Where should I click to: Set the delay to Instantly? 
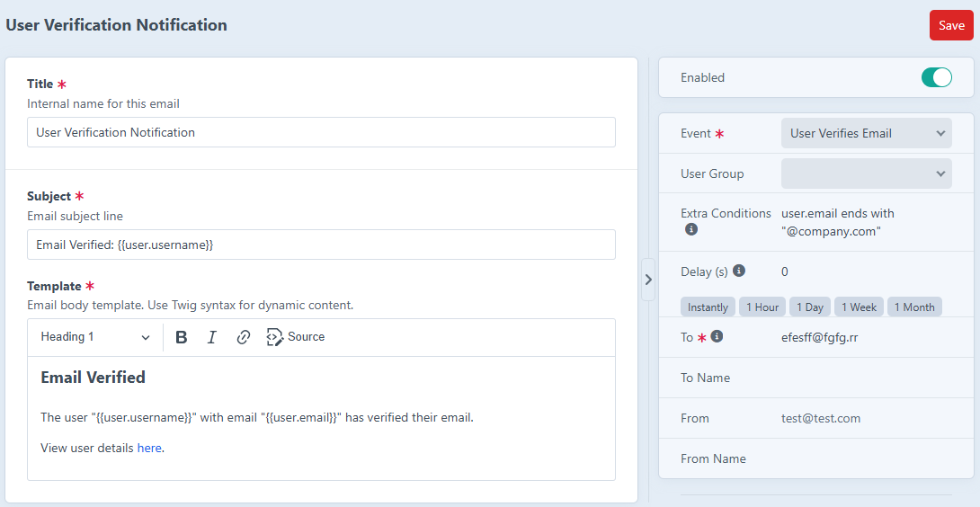[708, 307]
